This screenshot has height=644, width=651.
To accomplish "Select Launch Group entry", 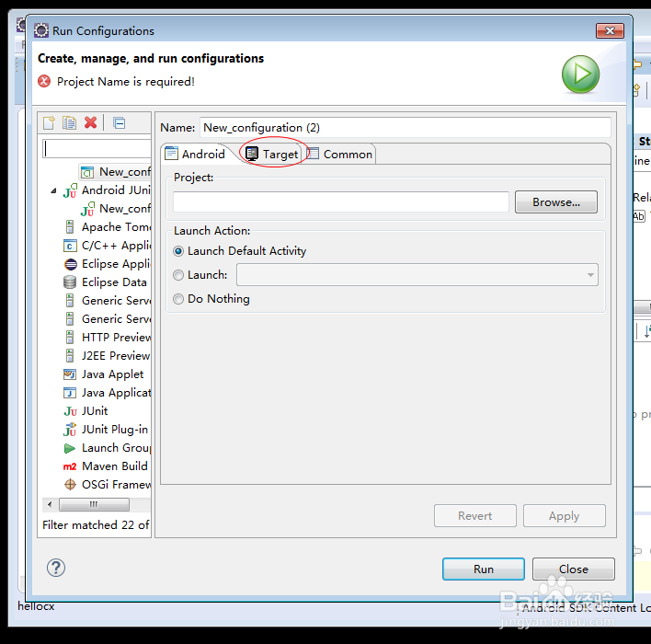I will click(x=107, y=448).
